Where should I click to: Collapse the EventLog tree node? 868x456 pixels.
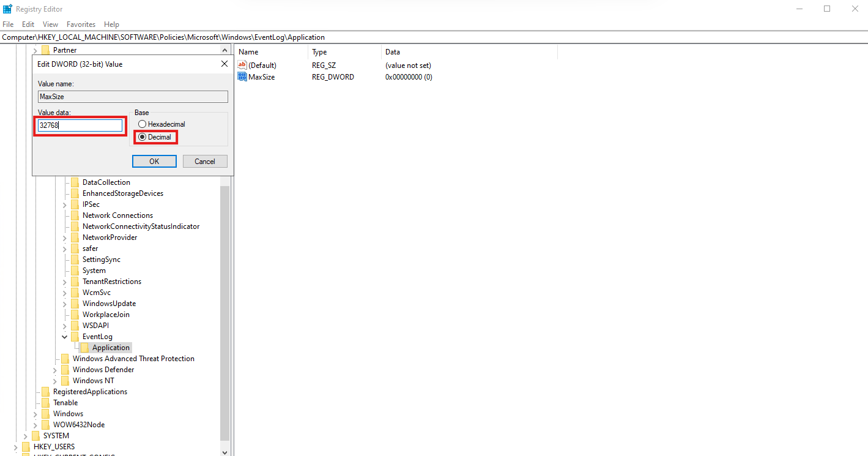(x=65, y=337)
